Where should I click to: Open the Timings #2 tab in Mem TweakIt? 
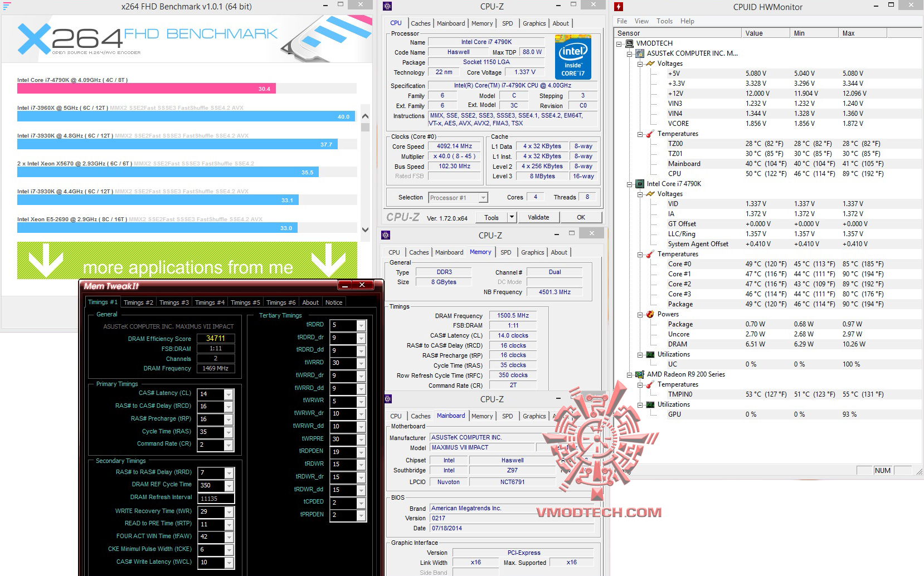(138, 302)
